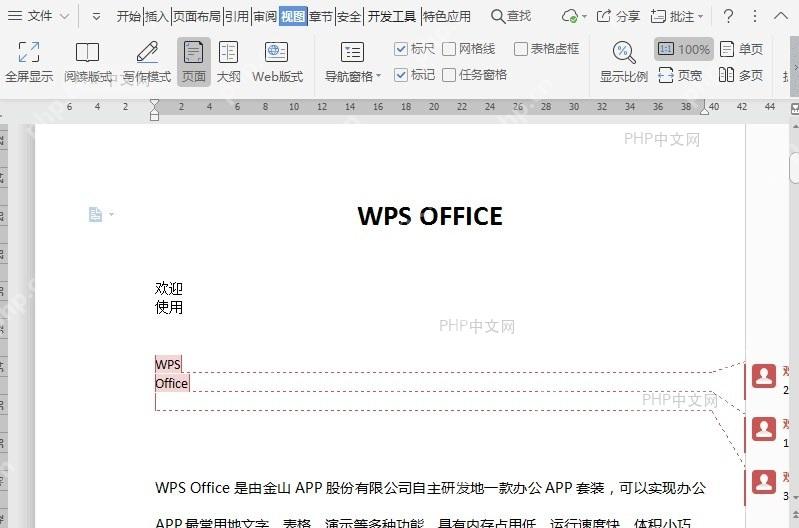Viewport: 799px width, 528px height.
Task: Click the highlighted WPS commented text
Action: [168, 364]
